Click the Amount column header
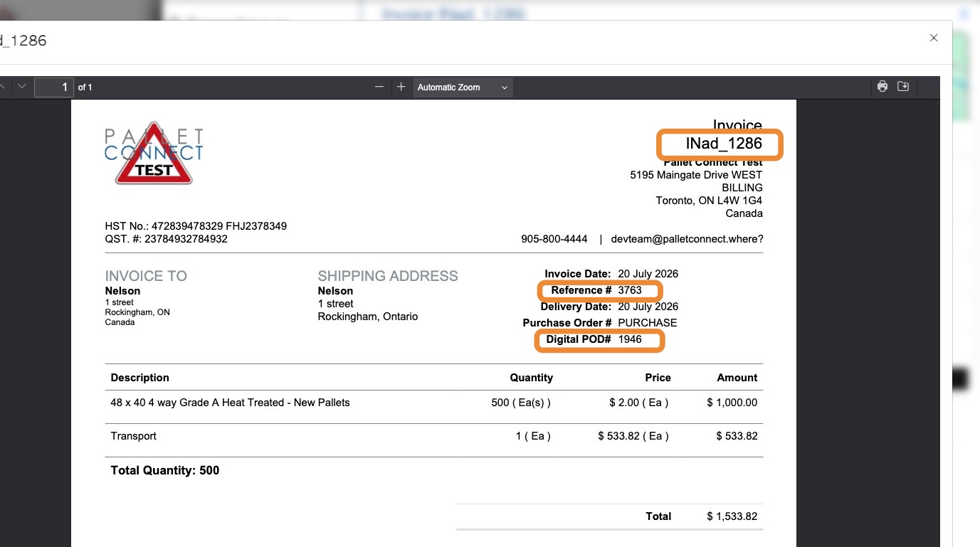Viewport: 980px width, 547px height. 737,378
